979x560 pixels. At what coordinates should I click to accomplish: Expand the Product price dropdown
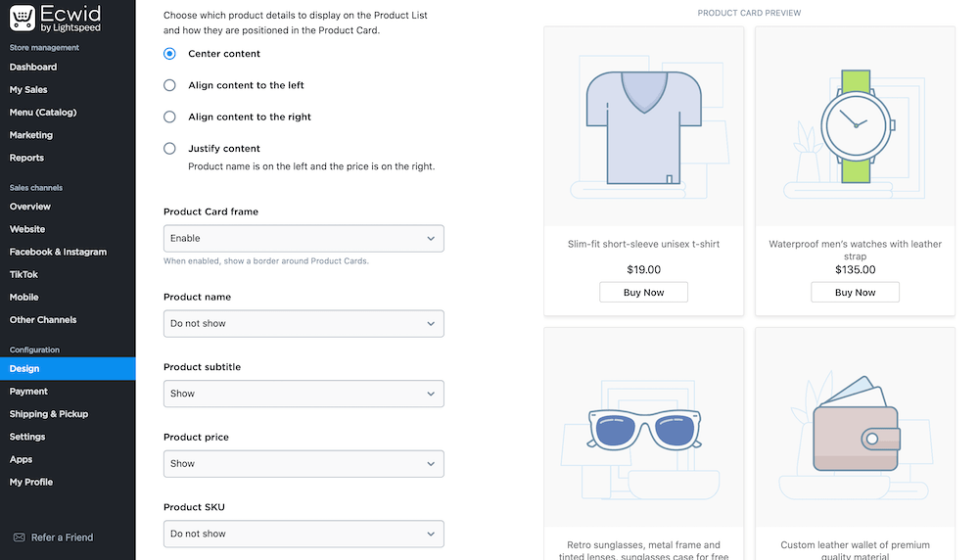pos(303,463)
